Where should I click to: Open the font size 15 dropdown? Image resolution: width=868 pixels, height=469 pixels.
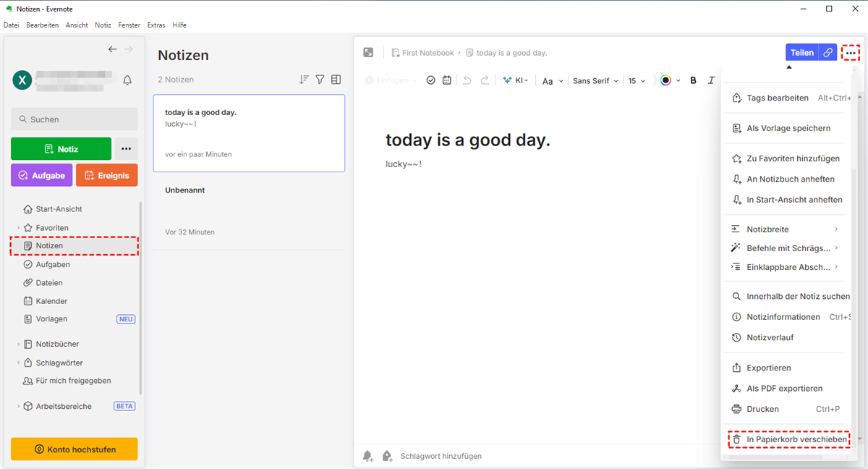coord(637,81)
